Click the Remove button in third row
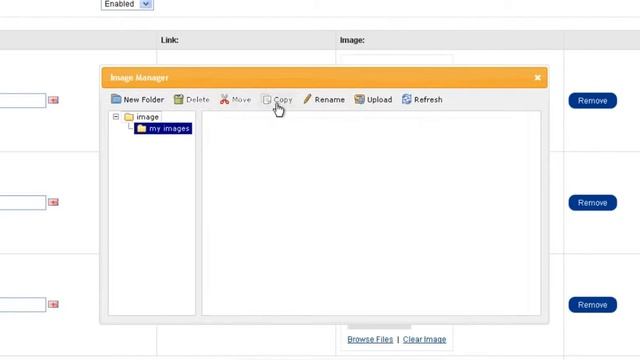Viewport: 640px width, 360px height. (x=592, y=305)
